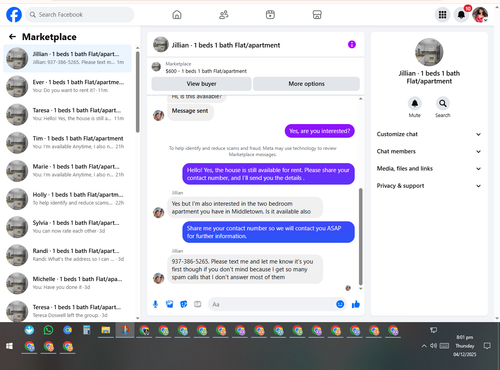500x370 pixels.
Task: Send a thumbs-up like
Action: (x=356, y=304)
